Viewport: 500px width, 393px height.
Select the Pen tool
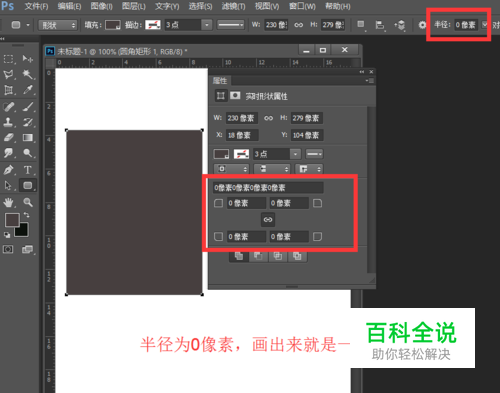coord(8,170)
